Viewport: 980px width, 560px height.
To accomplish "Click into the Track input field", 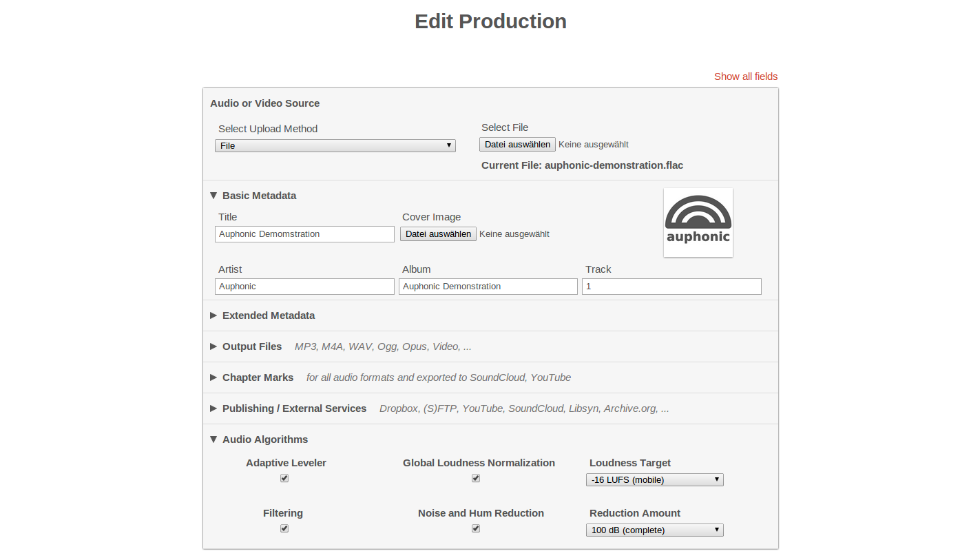I will [x=671, y=287].
